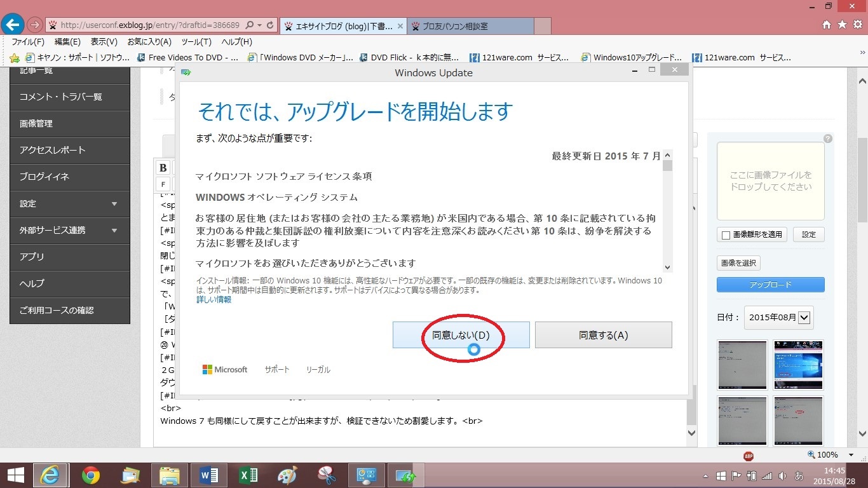Select the エキサイトブログ (blog) tab
This screenshot has width=868, height=488.
(342, 26)
